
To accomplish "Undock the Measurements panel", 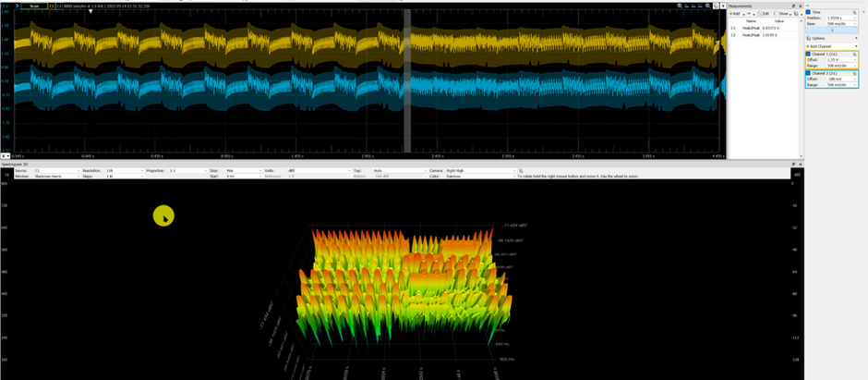I will pos(795,6).
